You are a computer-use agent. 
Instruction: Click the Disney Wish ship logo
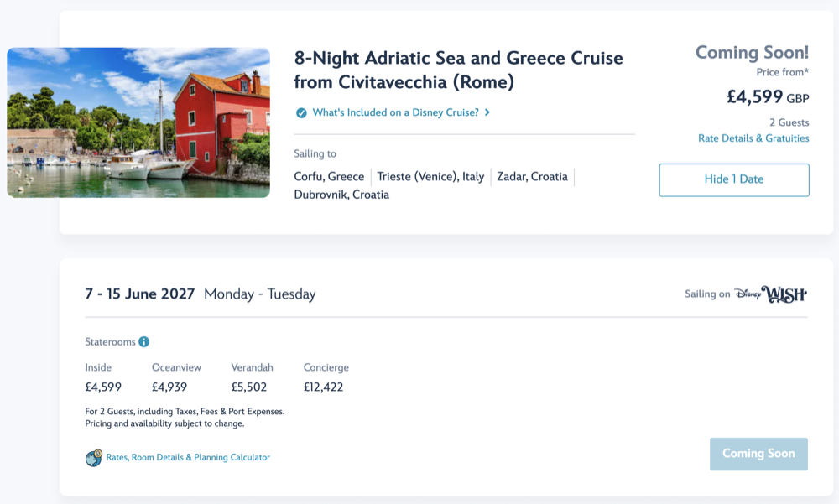(771, 294)
